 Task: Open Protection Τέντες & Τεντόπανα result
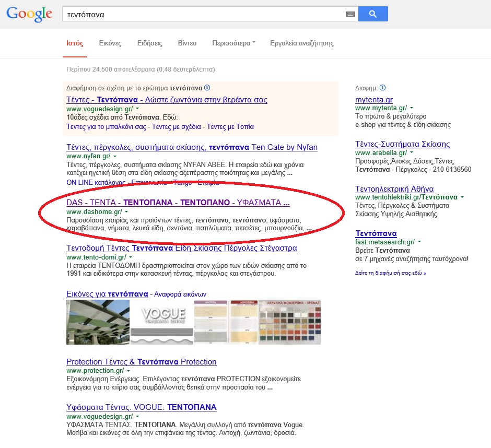point(141,362)
